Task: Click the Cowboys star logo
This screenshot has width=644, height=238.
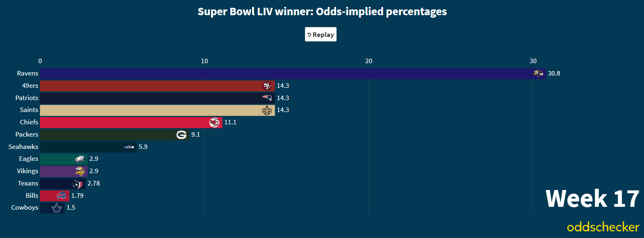Action: point(57,208)
